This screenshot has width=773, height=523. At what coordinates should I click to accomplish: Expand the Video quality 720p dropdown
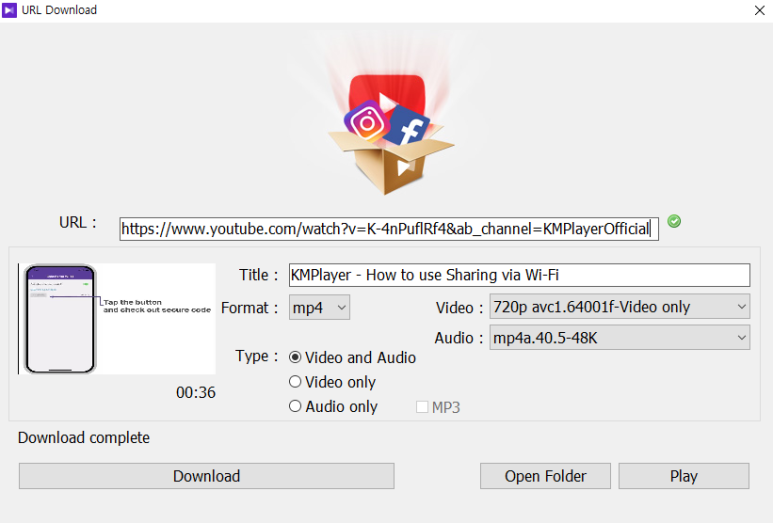[620, 307]
